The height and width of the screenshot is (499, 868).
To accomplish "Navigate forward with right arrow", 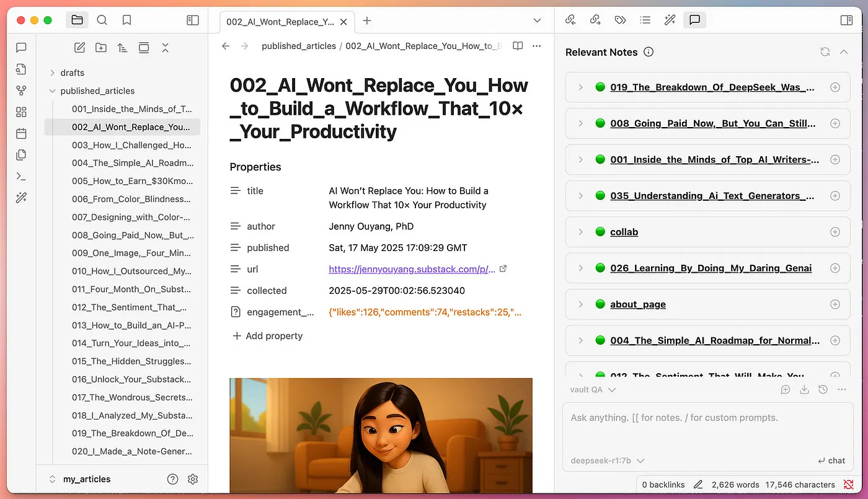I will (x=244, y=46).
